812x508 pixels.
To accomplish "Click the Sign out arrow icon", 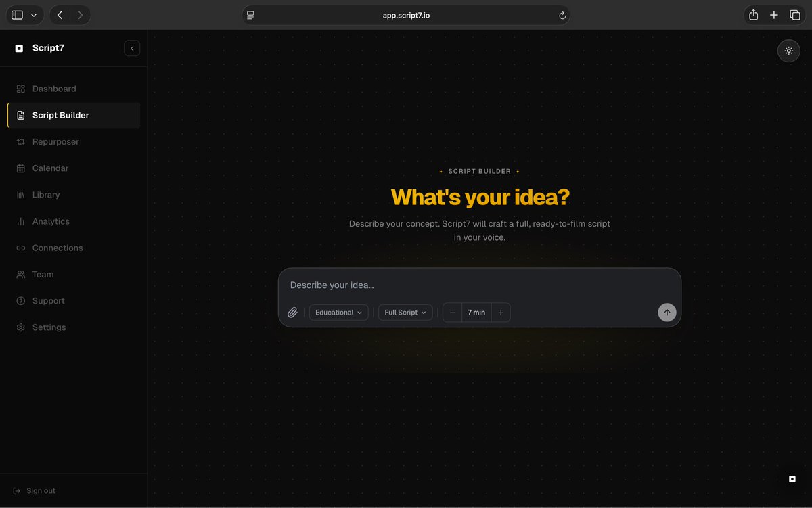I will [17, 491].
